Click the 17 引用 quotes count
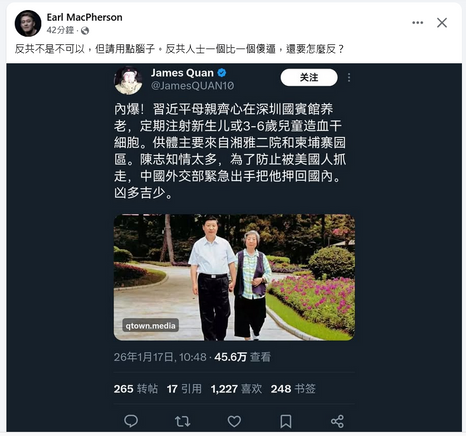Screen dimensions: 466x436 click(x=184, y=389)
